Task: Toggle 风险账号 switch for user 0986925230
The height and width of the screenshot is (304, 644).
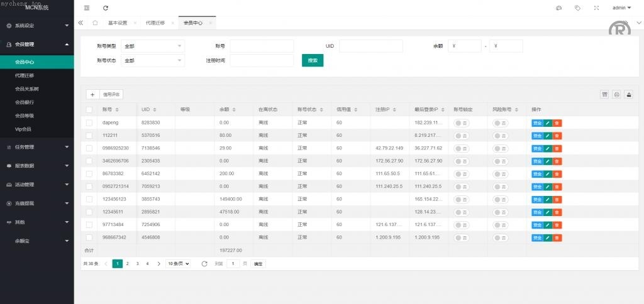Action: (x=501, y=148)
